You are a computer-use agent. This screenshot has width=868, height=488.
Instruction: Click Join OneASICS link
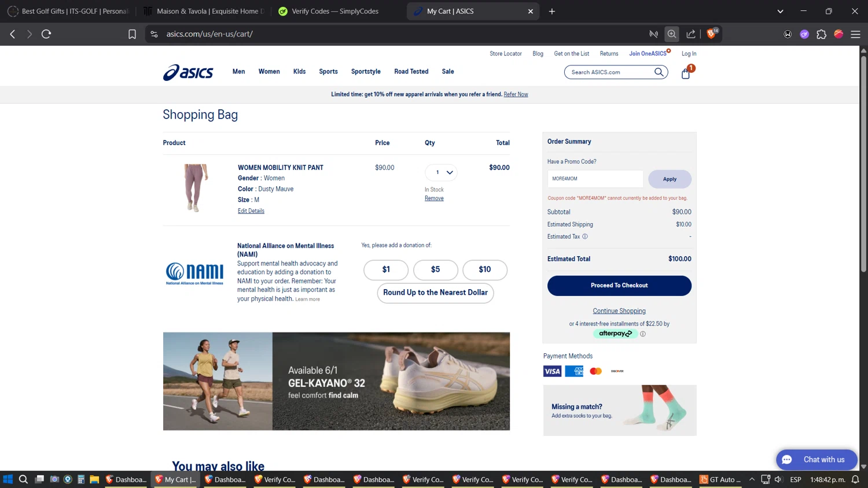[x=648, y=54]
